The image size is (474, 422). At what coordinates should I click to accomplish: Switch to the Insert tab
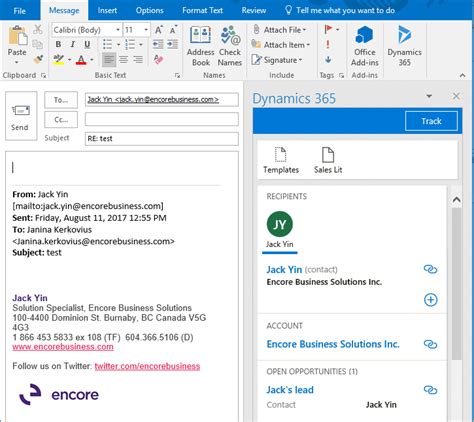[107, 11]
